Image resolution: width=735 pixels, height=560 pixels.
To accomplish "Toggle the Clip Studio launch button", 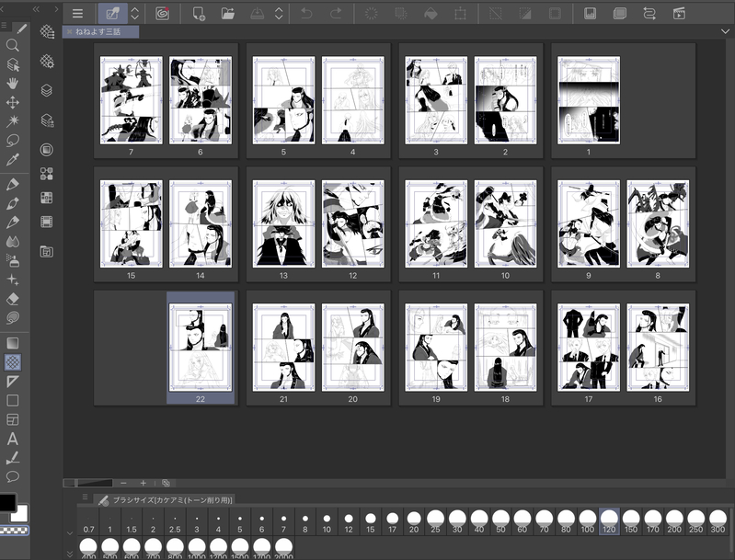I will pyautogui.click(x=112, y=14).
